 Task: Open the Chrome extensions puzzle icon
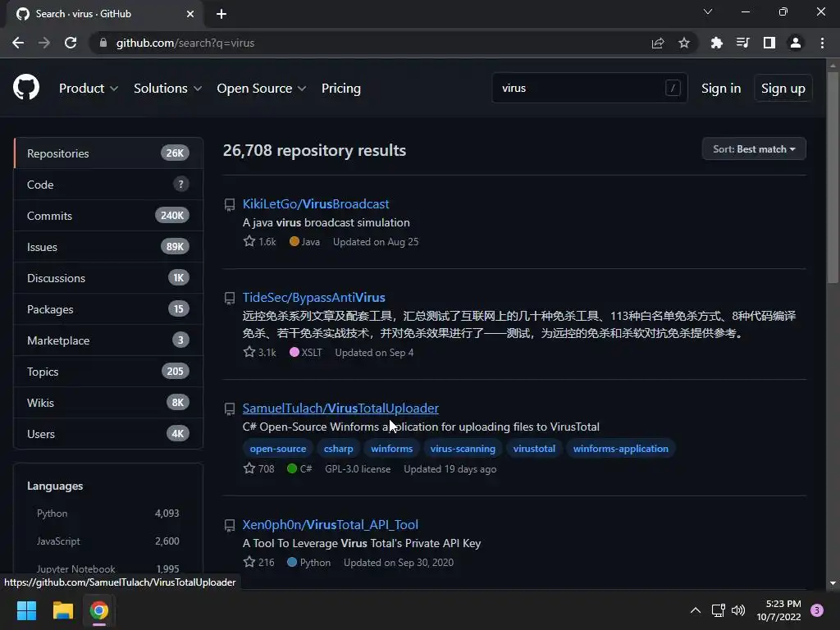[x=716, y=43]
